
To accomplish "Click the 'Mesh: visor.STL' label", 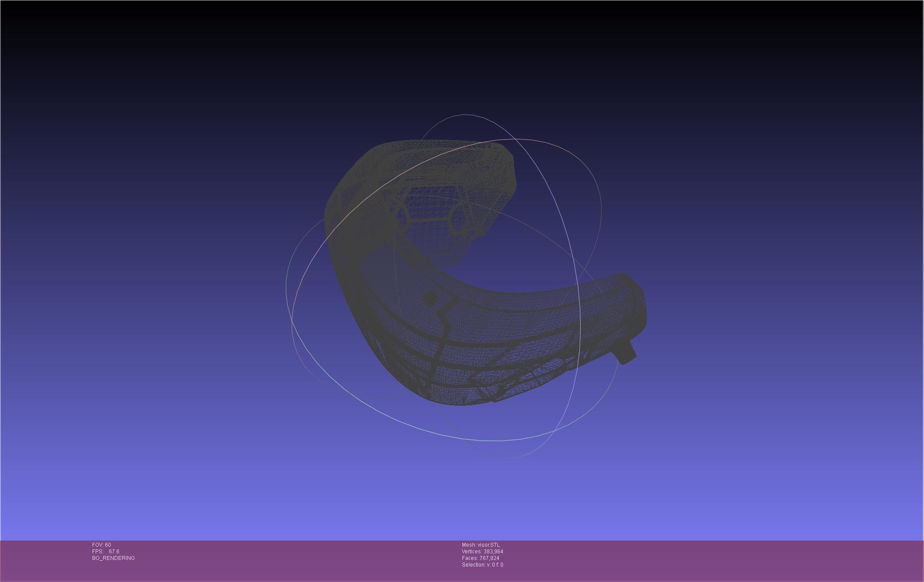I will [x=481, y=545].
